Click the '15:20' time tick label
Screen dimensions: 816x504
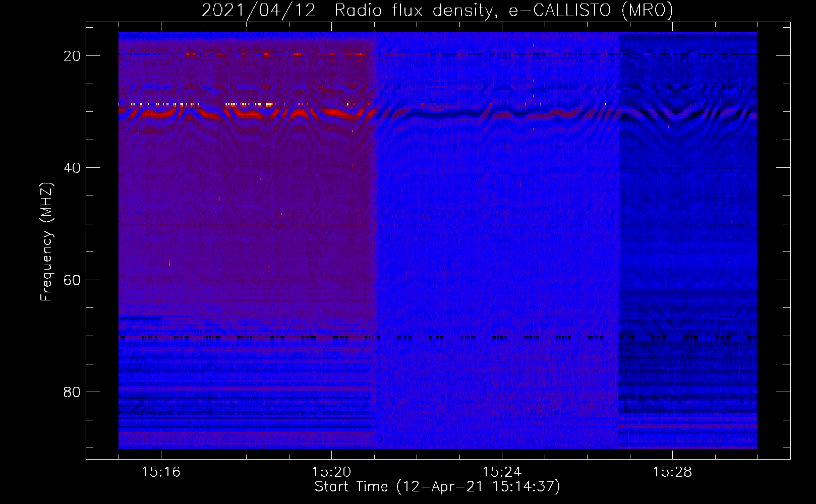click(331, 472)
